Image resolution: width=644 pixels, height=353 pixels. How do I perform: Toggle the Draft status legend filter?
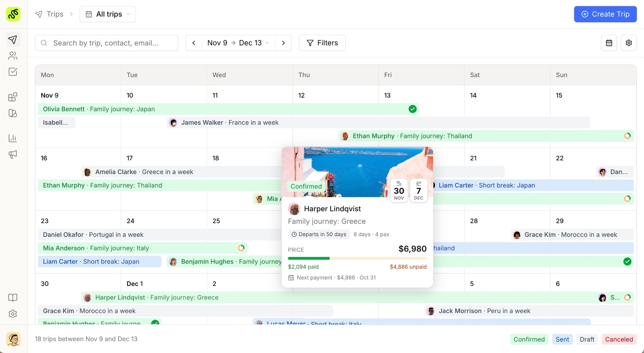(x=587, y=339)
